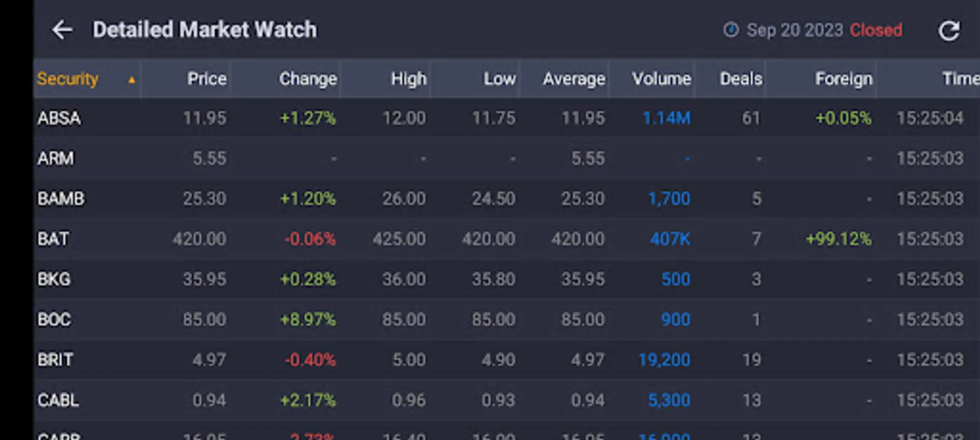Sort list by the Volume column

[661, 79]
